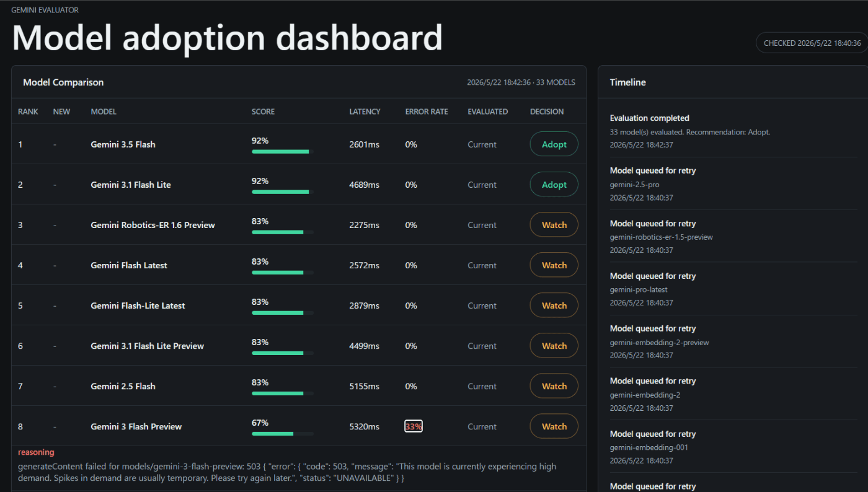Viewport: 868px width, 492px height.
Task: Select the ERROR RATE column header
Action: pyautogui.click(x=426, y=112)
